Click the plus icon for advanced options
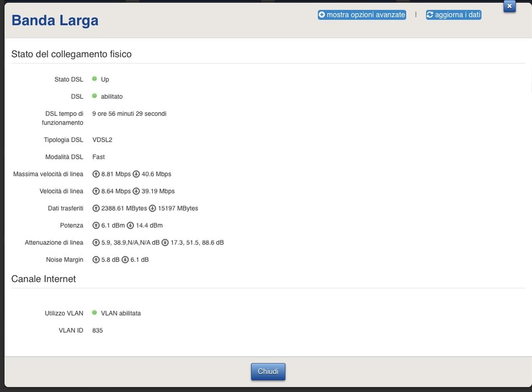 pos(322,15)
